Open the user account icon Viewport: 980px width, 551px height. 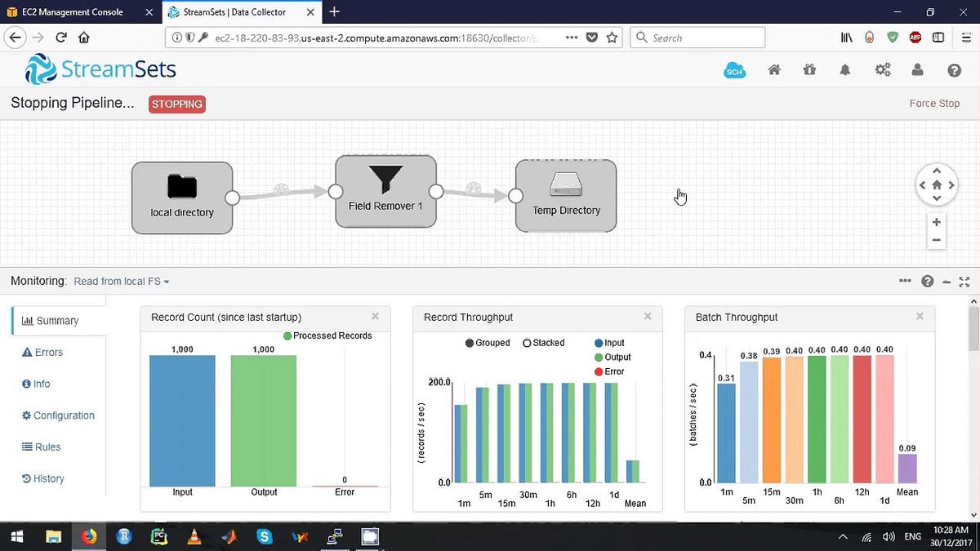coord(918,70)
